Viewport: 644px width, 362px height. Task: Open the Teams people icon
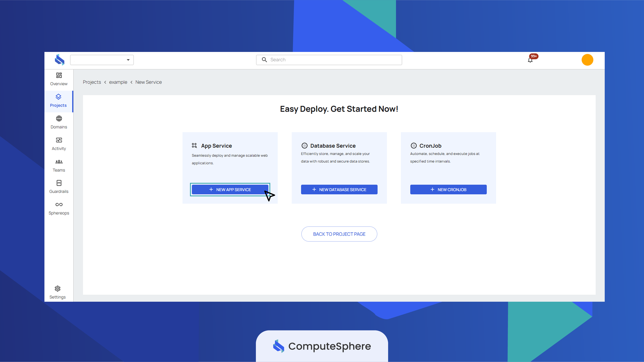[59, 162]
